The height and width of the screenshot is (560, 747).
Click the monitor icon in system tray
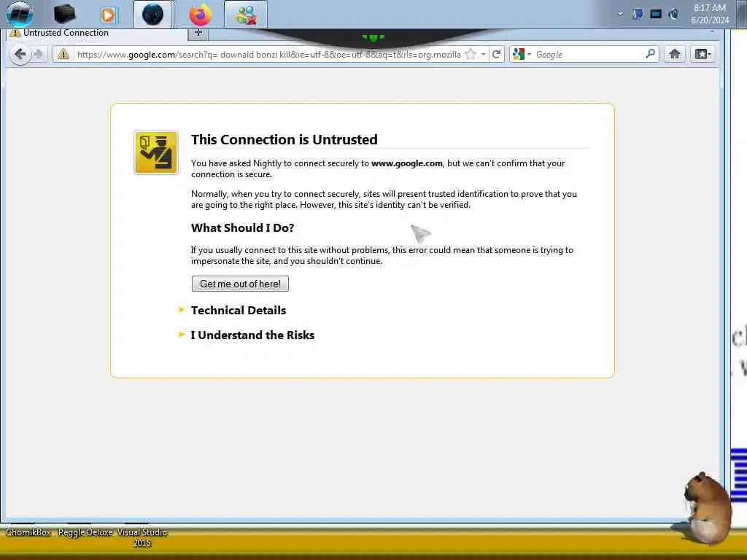tap(656, 14)
